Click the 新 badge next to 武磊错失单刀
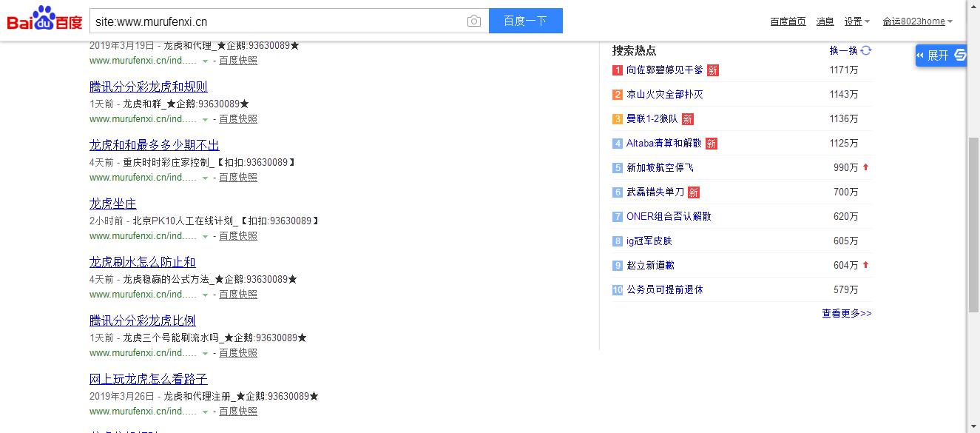The height and width of the screenshot is (433, 980). [694, 192]
